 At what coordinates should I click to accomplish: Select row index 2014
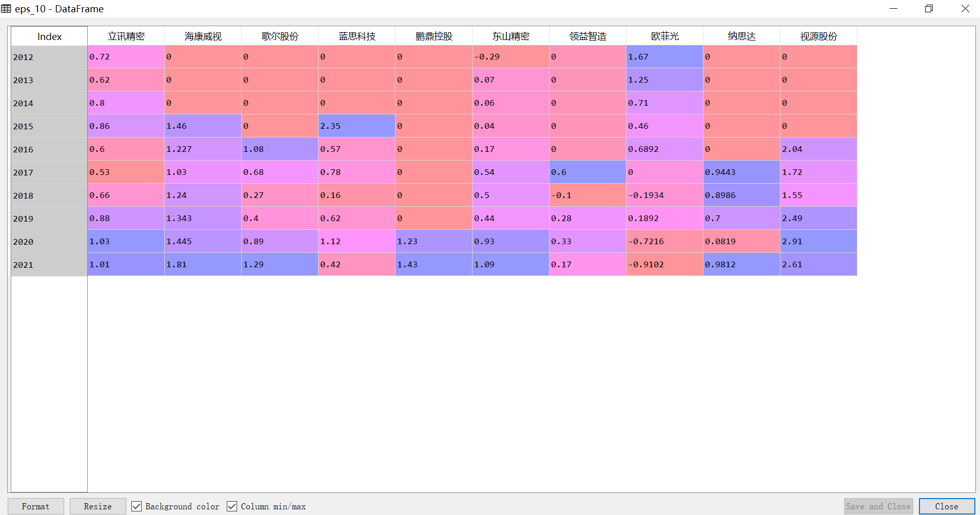pyautogui.click(x=49, y=103)
